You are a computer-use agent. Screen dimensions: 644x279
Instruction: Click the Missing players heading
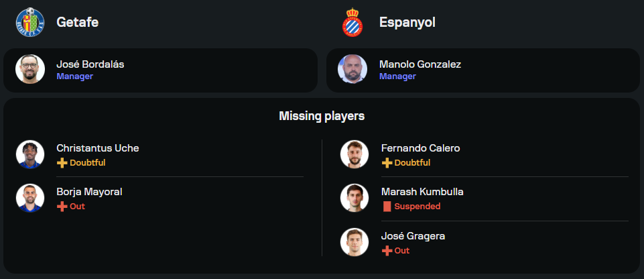click(x=322, y=116)
